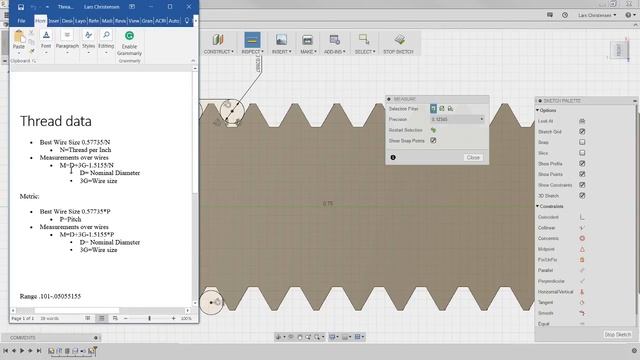Click the Restart Selection icon in Measure dialog
640x360 pixels.
click(433, 130)
